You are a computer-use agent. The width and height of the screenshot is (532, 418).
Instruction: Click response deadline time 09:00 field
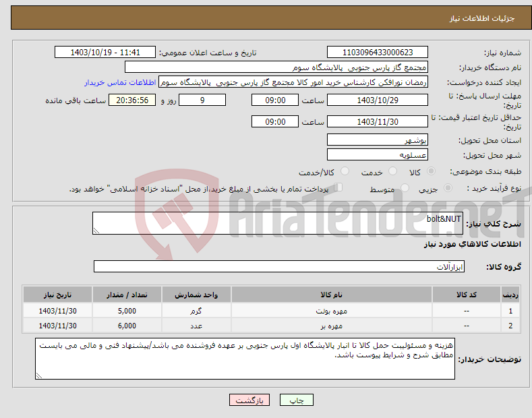point(275,100)
